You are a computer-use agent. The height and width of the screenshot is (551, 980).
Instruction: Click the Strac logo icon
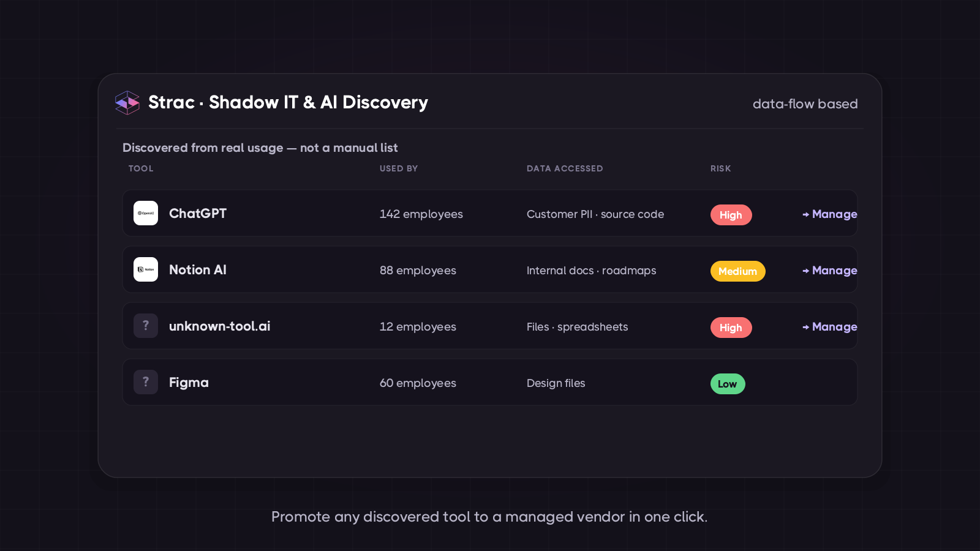(127, 103)
